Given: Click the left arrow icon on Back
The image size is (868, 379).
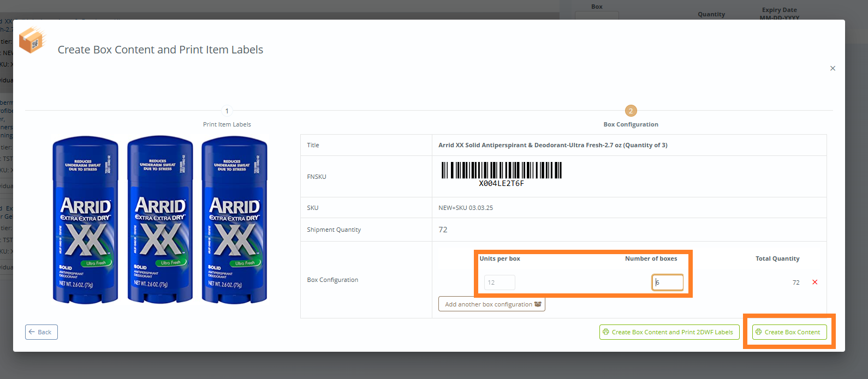Looking at the screenshot, I should [32, 332].
